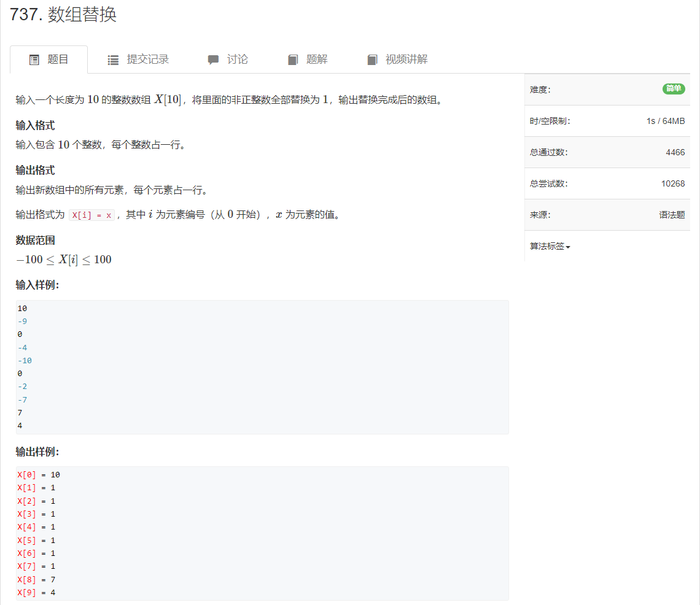Image resolution: width=700 pixels, height=605 pixels.
Task: Click the inline code X[i] = x
Action: pos(90,215)
